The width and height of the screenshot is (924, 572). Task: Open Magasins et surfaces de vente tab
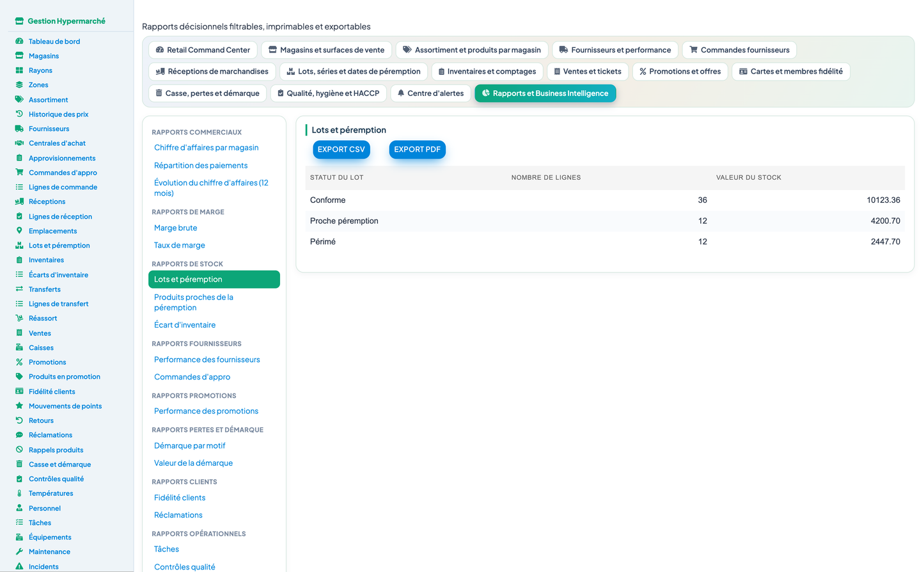[x=326, y=50]
